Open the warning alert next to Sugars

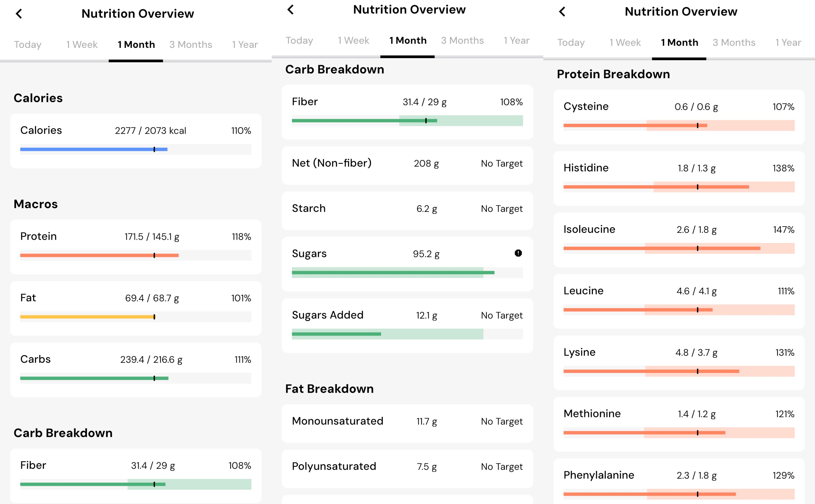point(518,253)
